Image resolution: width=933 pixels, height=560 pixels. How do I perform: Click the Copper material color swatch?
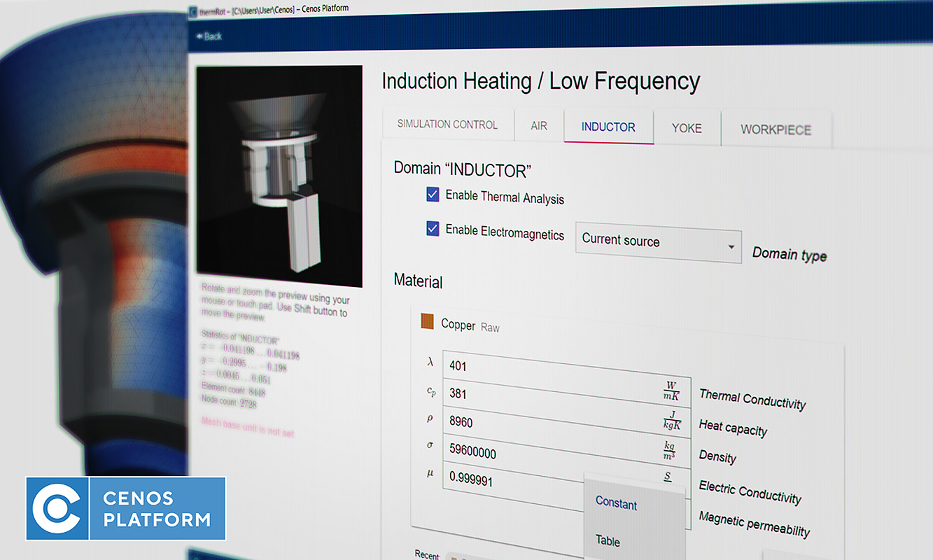(x=427, y=322)
